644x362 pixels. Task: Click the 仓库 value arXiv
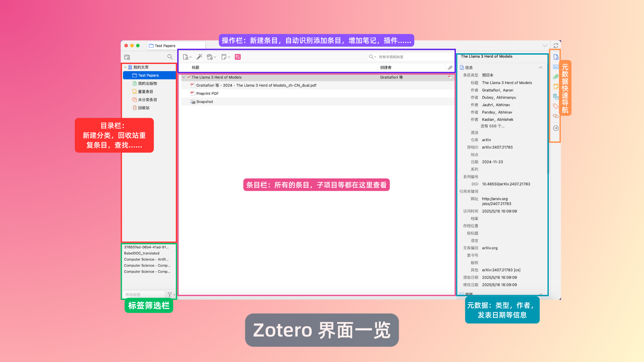pos(486,140)
